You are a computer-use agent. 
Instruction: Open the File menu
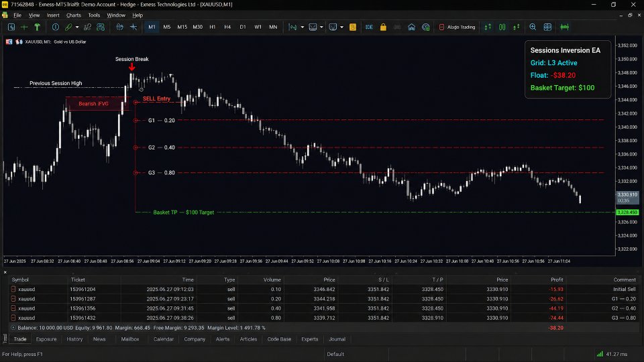pos(17,15)
